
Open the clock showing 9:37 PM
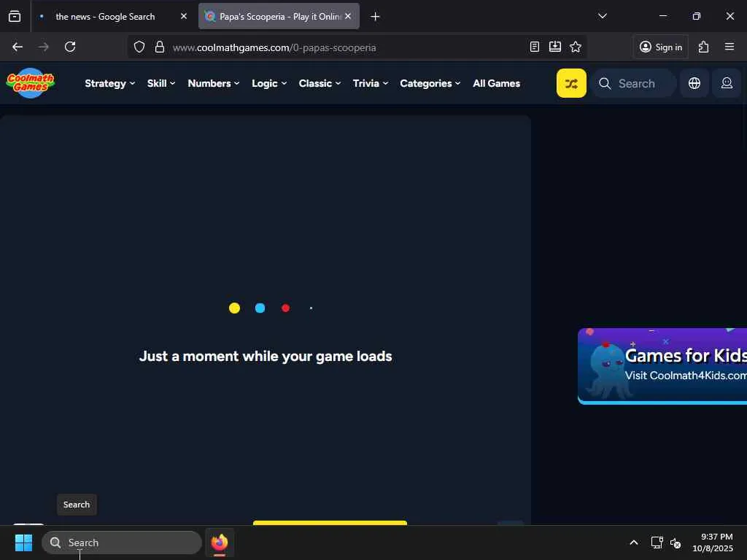point(713,542)
